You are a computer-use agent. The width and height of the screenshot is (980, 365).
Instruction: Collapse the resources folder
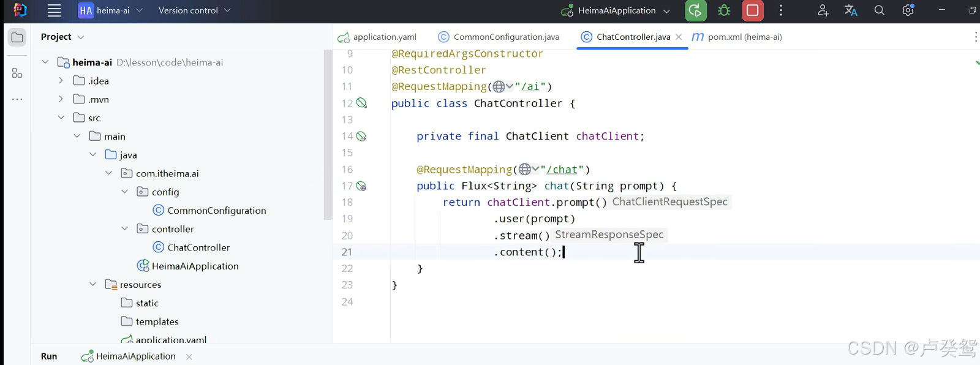point(92,284)
